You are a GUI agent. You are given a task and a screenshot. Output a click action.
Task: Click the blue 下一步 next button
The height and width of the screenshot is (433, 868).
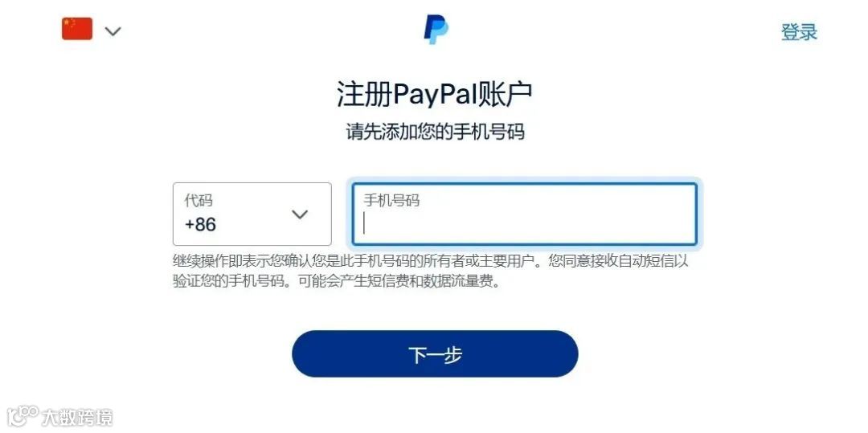pos(435,354)
